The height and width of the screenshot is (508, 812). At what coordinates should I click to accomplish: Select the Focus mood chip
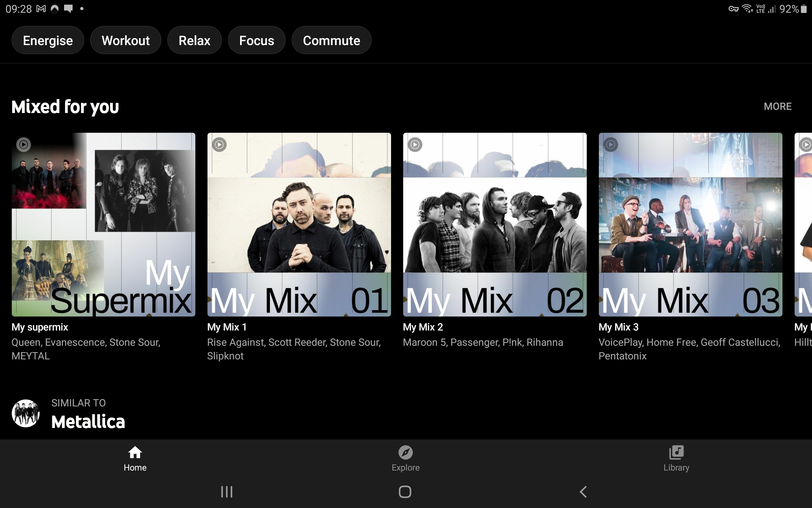click(x=256, y=40)
